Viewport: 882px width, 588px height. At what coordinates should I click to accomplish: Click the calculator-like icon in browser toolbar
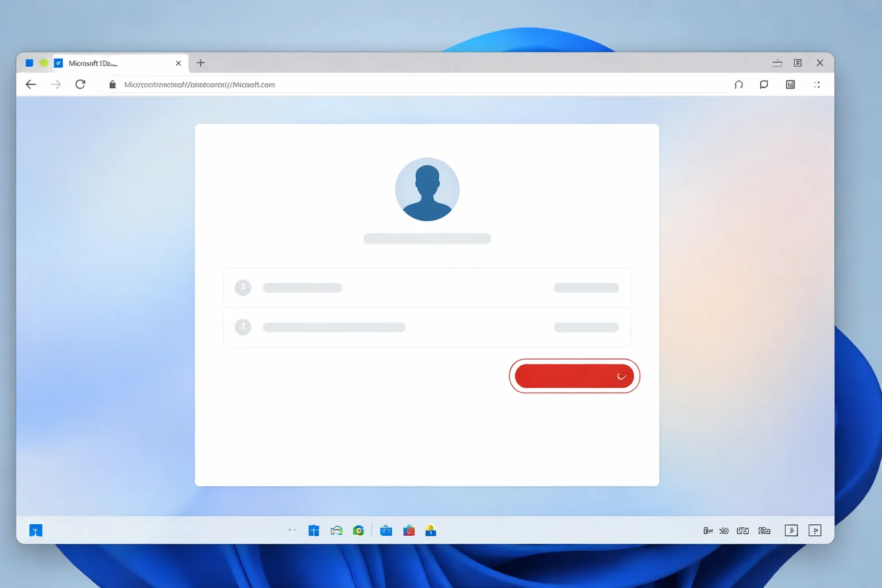pos(791,84)
